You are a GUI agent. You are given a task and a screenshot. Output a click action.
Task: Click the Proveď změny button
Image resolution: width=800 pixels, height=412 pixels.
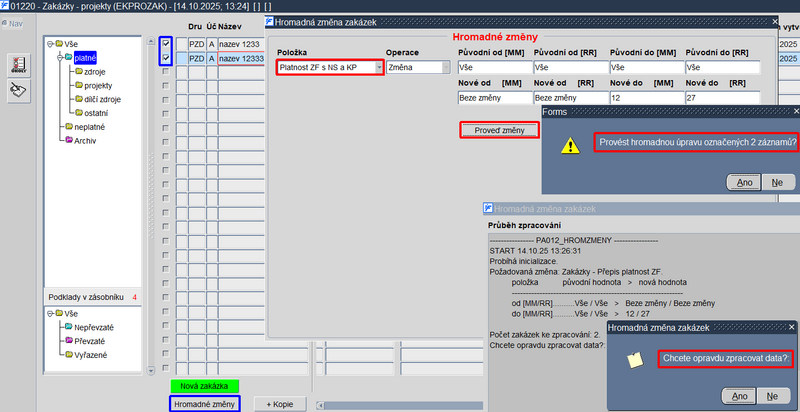[499, 130]
